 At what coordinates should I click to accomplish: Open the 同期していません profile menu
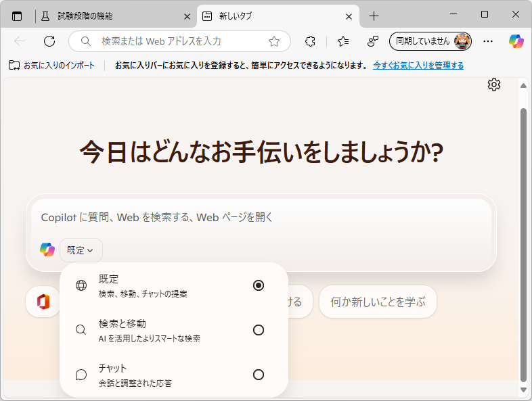click(430, 41)
